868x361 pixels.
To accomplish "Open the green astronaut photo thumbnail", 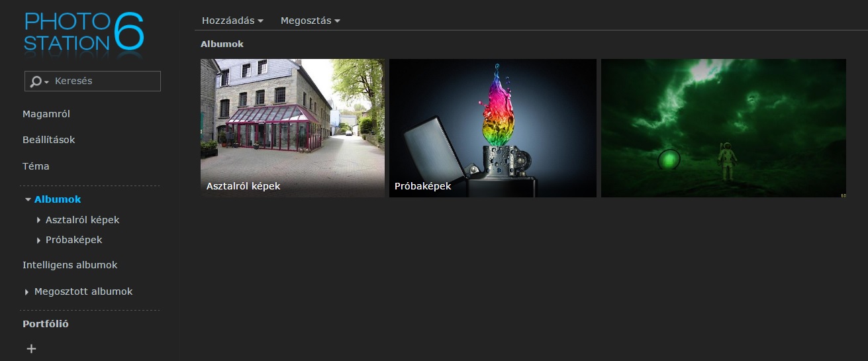I will click(x=724, y=128).
